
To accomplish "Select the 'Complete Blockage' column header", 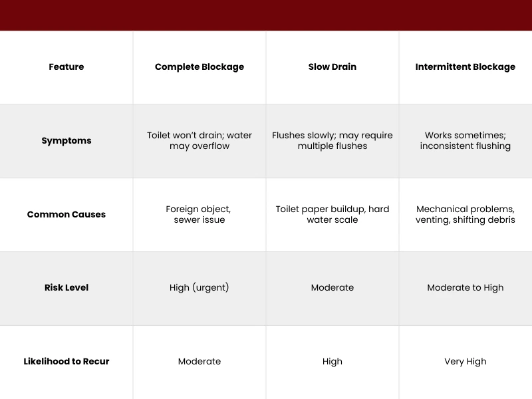I will (x=199, y=67).
